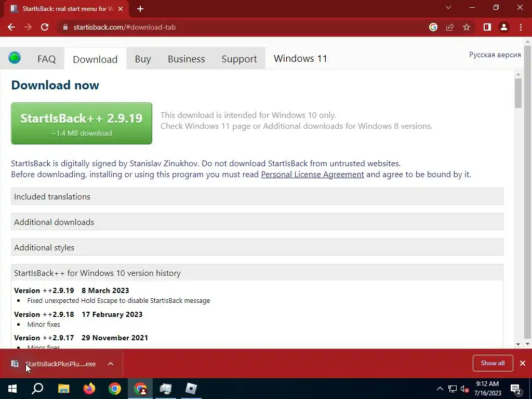
Task: Open the downloaded StartIsBackPlusPlus exe file
Action: (60, 364)
